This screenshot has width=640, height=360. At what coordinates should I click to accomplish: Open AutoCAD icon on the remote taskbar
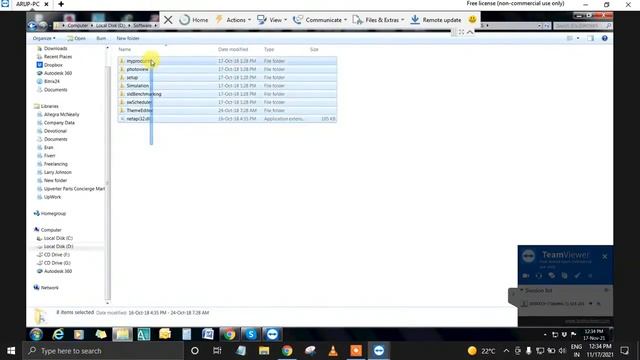click(x=144, y=334)
